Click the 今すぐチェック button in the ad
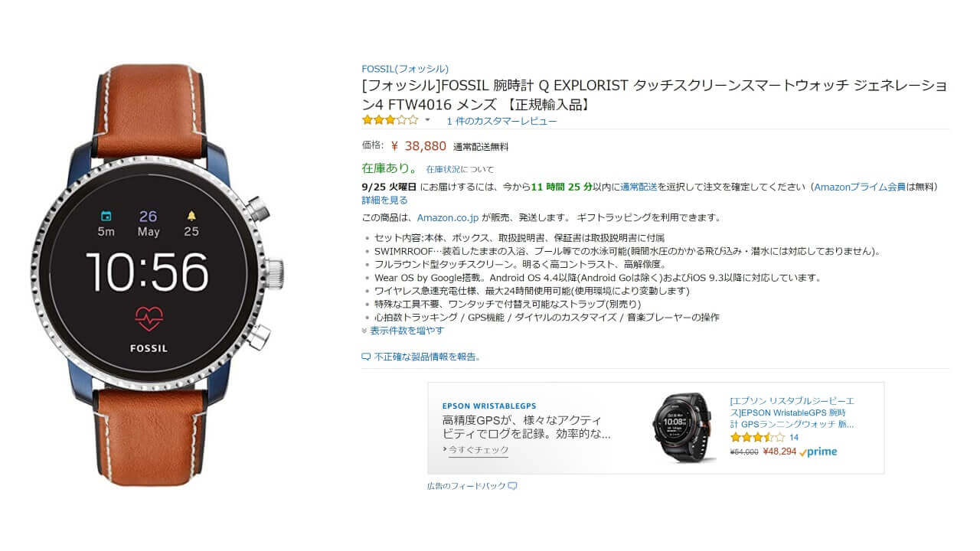 pos(475,450)
